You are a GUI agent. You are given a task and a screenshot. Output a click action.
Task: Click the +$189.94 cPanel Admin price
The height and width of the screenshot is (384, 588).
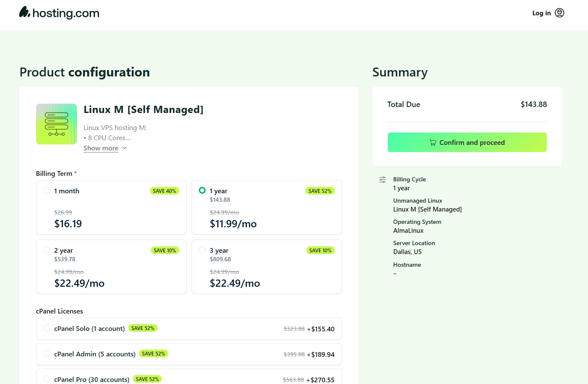[321, 355]
